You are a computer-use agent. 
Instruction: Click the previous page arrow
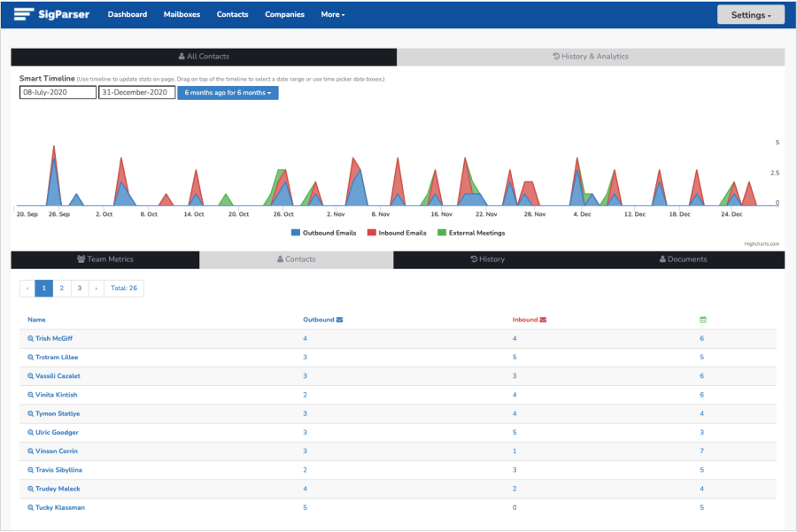click(x=27, y=288)
